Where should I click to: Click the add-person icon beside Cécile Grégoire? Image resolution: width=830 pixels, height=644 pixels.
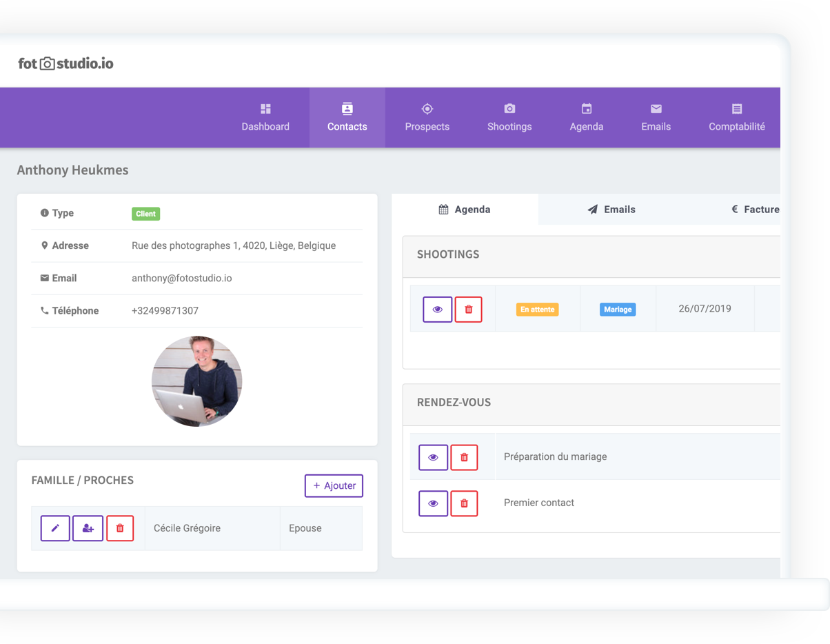pos(88,528)
